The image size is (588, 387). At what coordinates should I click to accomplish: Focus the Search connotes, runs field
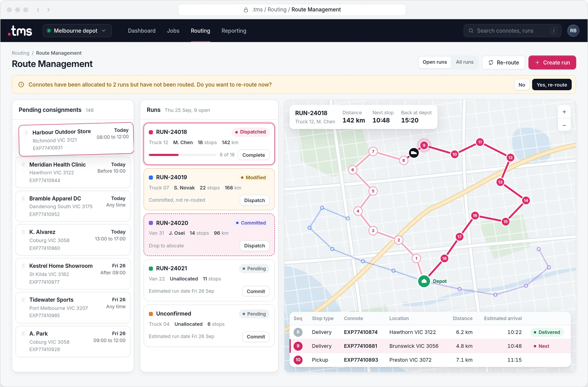512,31
